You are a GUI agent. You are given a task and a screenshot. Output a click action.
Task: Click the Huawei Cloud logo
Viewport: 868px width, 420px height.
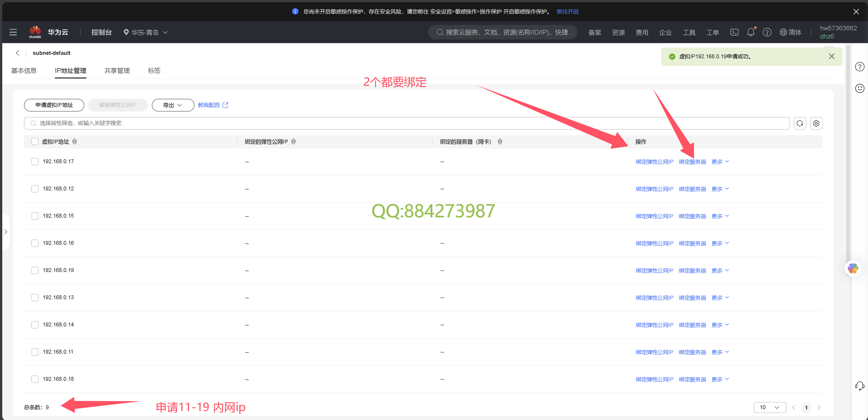click(35, 32)
